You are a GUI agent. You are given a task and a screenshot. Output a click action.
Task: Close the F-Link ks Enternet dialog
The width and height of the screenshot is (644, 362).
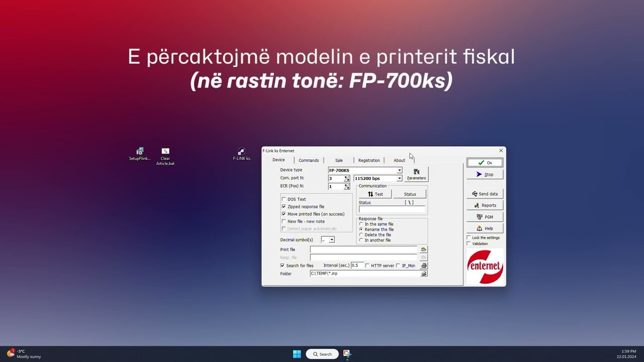501,151
